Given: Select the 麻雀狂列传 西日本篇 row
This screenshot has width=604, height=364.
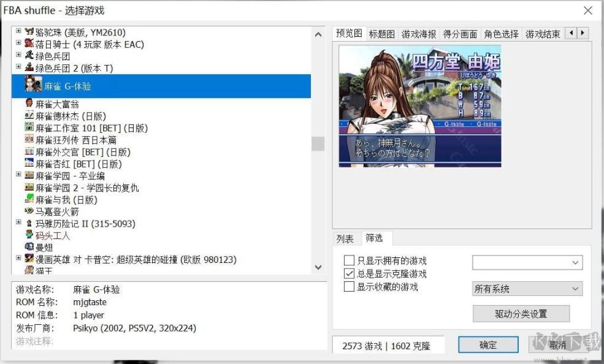Looking at the screenshot, I should pos(161,140).
